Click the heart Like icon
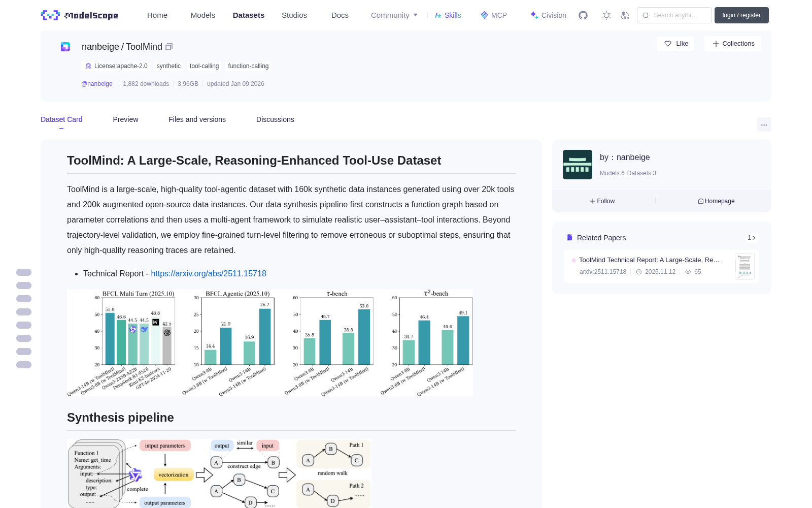The height and width of the screenshot is (508, 812). click(x=668, y=44)
